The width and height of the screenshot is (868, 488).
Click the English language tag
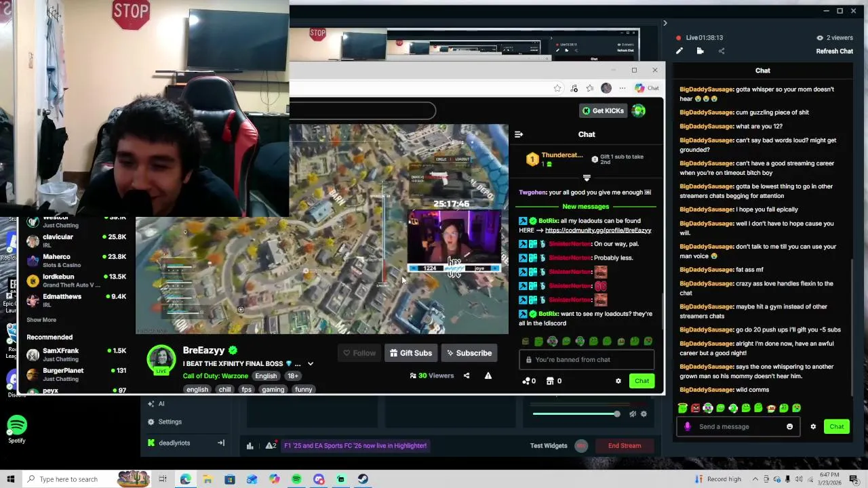pyautogui.click(x=266, y=376)
